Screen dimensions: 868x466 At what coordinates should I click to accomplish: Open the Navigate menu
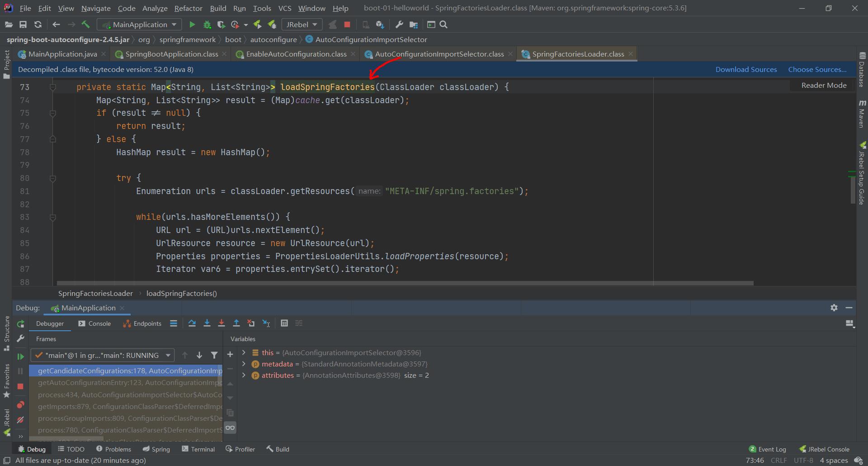coord(96,8)
